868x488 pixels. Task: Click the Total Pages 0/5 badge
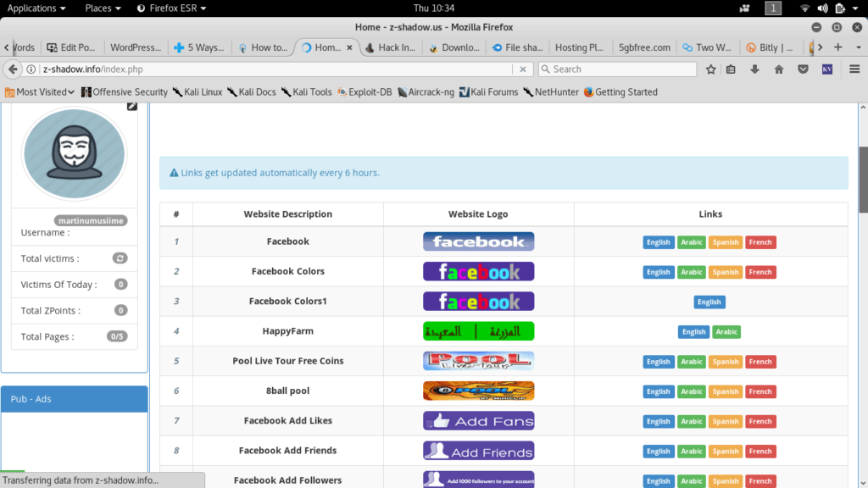[x=117, y=336]
